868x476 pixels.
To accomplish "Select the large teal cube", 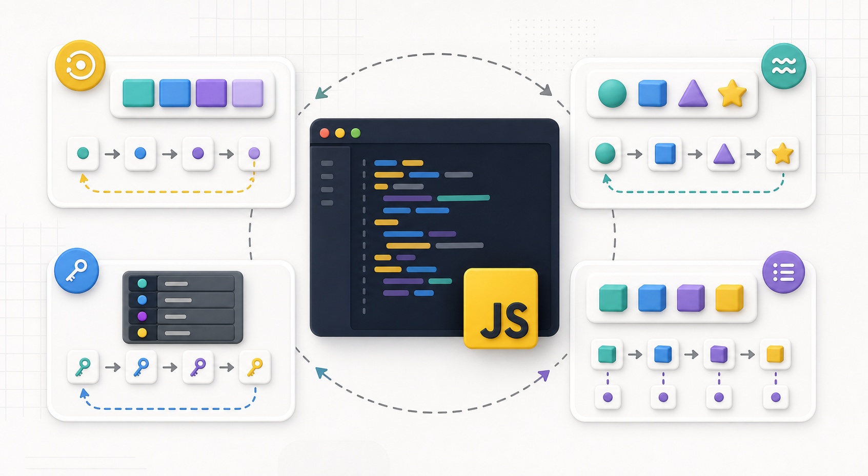I will pos(613,298).
